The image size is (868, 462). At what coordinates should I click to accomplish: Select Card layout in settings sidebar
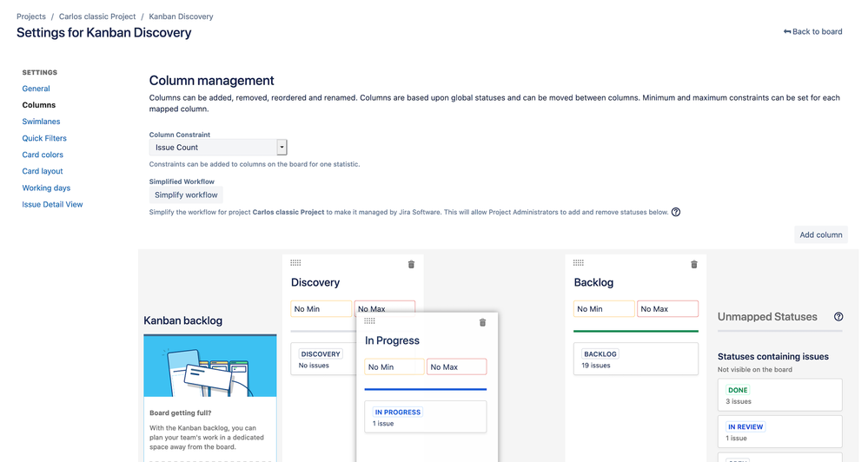click(x=43, y=172)
